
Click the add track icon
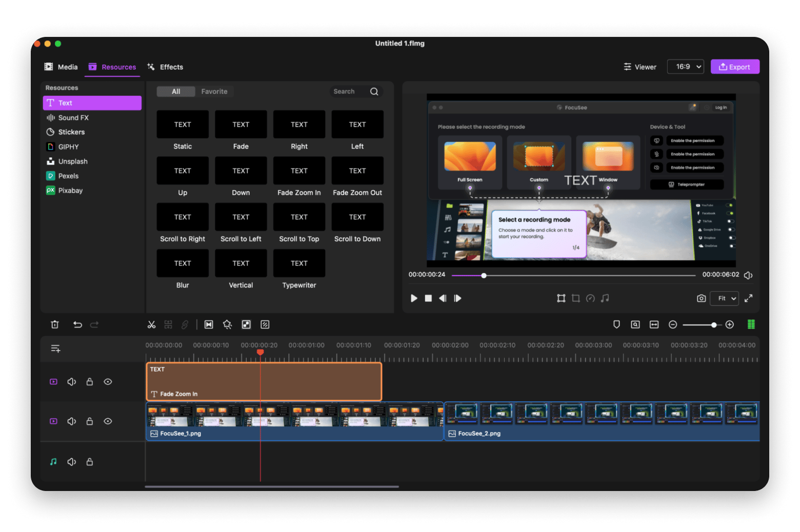(x=55, y=349)
